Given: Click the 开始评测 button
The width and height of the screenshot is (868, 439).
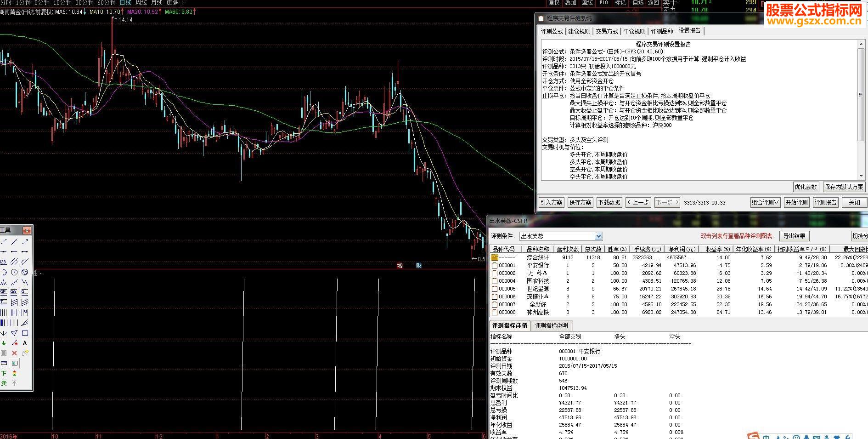Looking at the screenshot, I should click(x=796, y=202).
